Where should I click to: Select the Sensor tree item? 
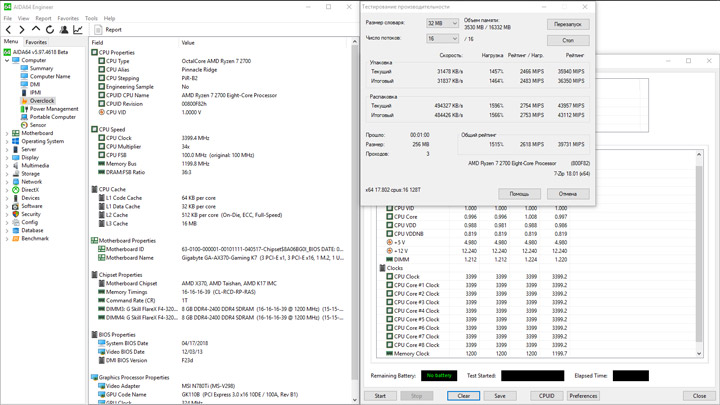(x=38, y=125)
